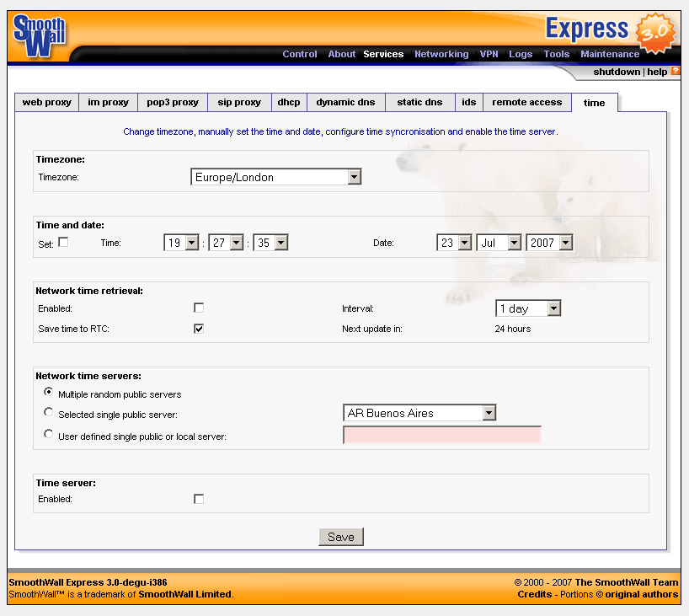
Task: Click the shutdown link
Action: pos(617,72)
